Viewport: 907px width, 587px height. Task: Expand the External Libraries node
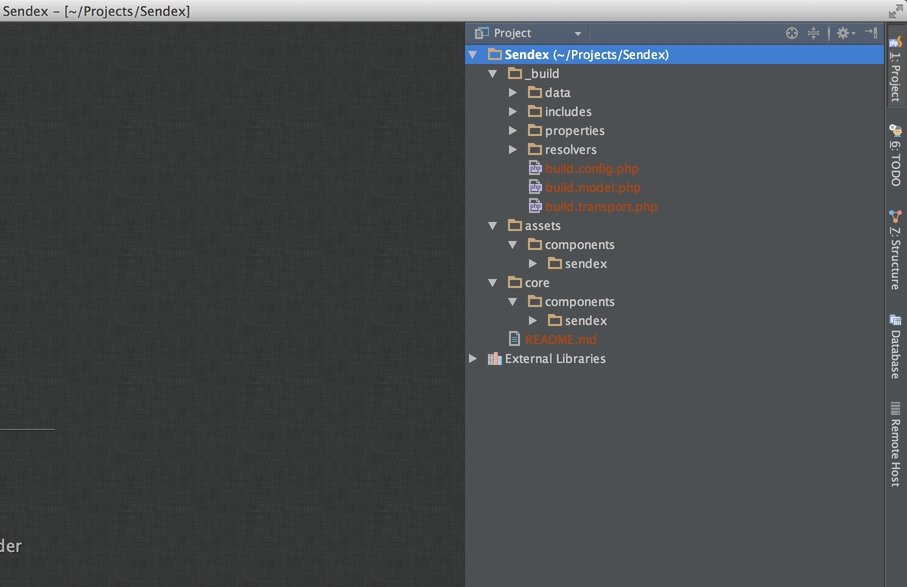coord(473,359)
